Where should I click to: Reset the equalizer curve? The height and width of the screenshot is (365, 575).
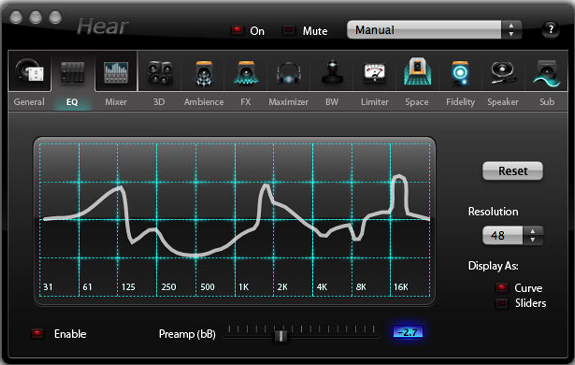pos(512,171)
